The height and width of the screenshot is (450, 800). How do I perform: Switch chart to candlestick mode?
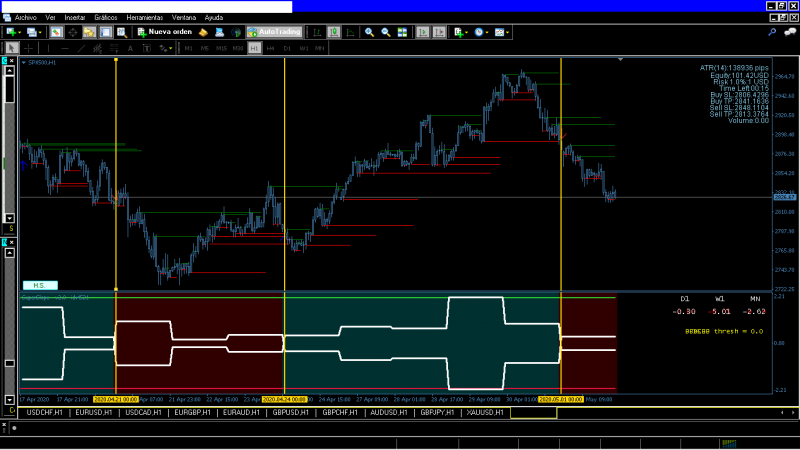tap(334, 32)
